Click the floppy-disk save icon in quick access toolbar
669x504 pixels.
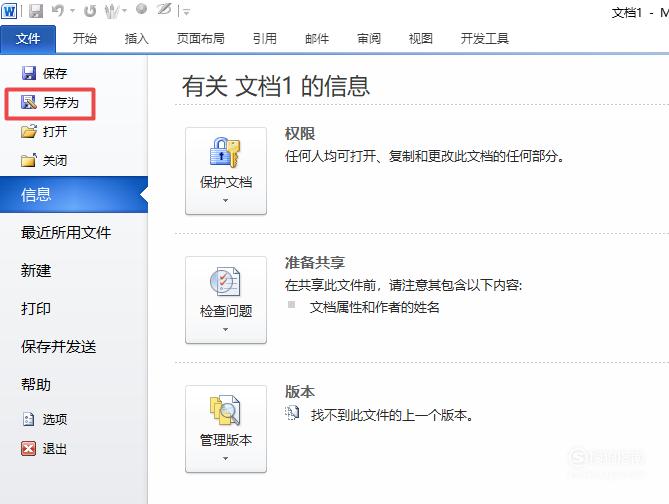36,11
